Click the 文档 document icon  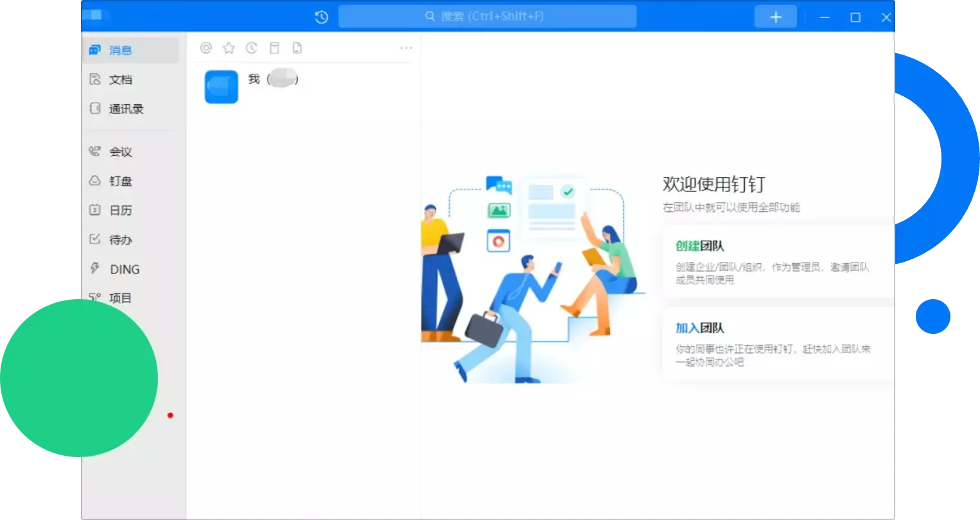pyautogui.click(x=95, y=79)
